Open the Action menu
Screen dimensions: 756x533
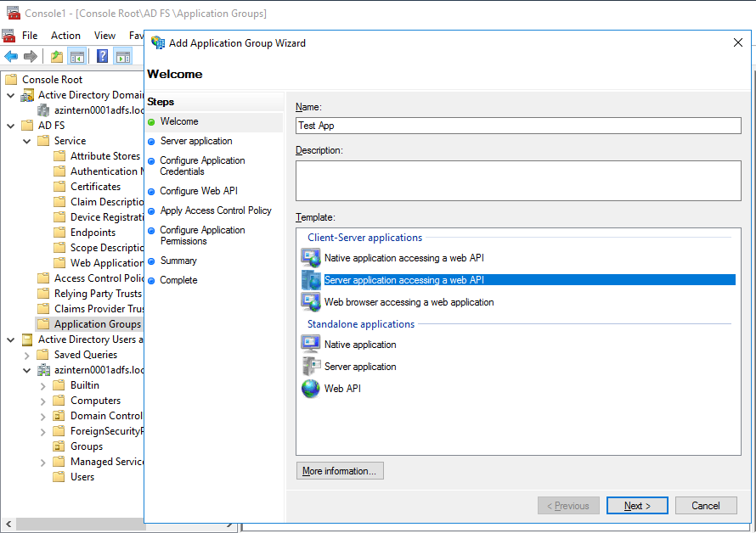click(65, 36)
